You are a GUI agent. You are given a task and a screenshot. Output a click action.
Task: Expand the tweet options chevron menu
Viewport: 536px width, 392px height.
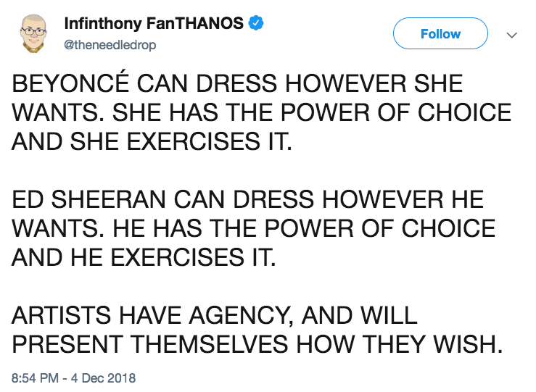click(511, 35)
